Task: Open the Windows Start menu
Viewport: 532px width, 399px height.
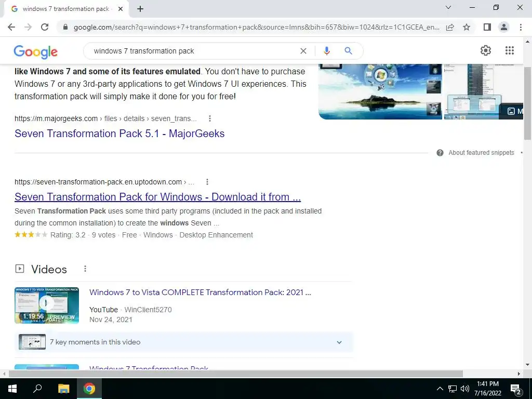Action: click(x=12, y=389)
